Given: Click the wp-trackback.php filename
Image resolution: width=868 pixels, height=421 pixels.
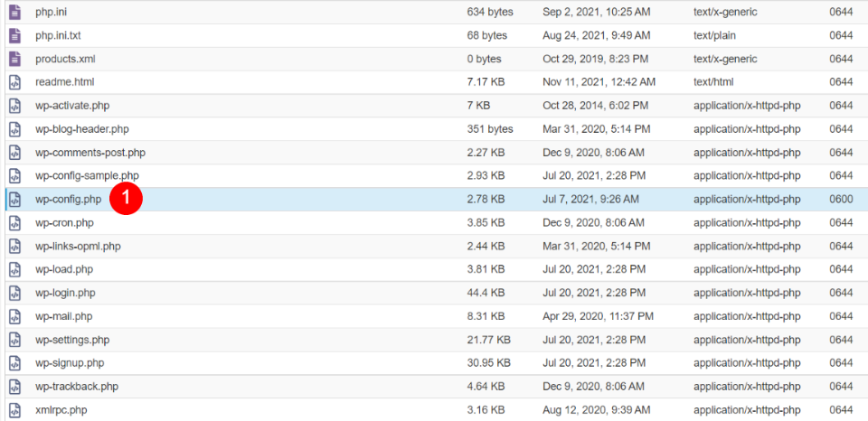Looking at the screenshot, I should [x=77, y=387].
